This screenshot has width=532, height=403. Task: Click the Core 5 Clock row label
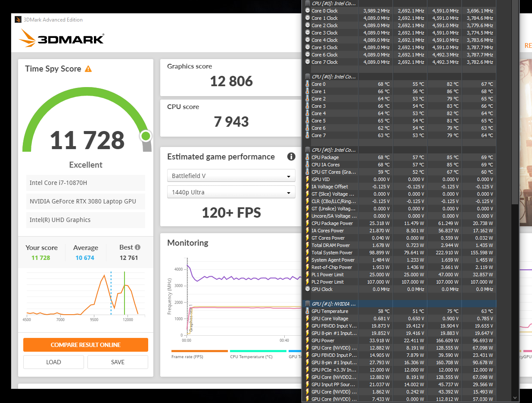324,47
